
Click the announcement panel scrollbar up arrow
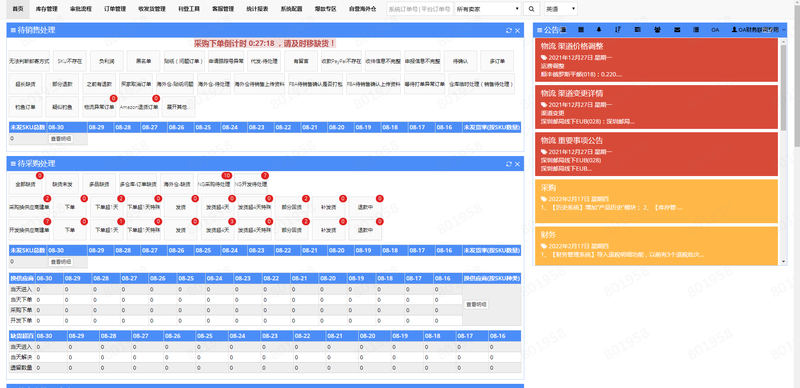(783, 41)
